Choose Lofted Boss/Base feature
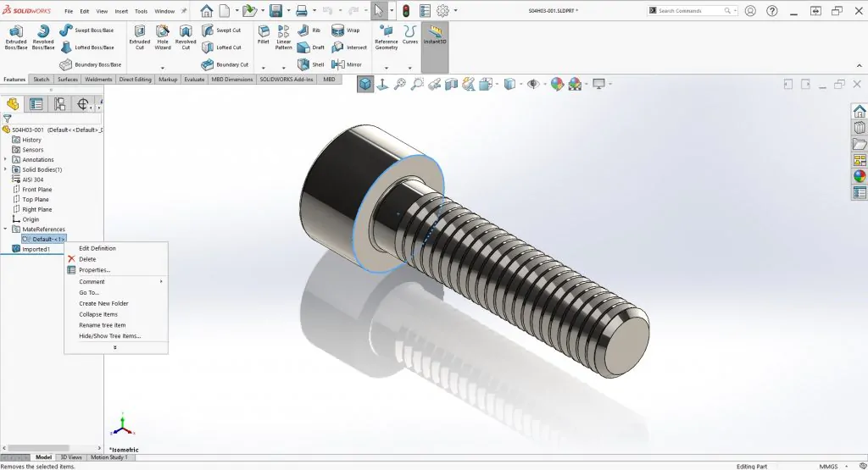The image size is (868, 470). tap(87, 47)
